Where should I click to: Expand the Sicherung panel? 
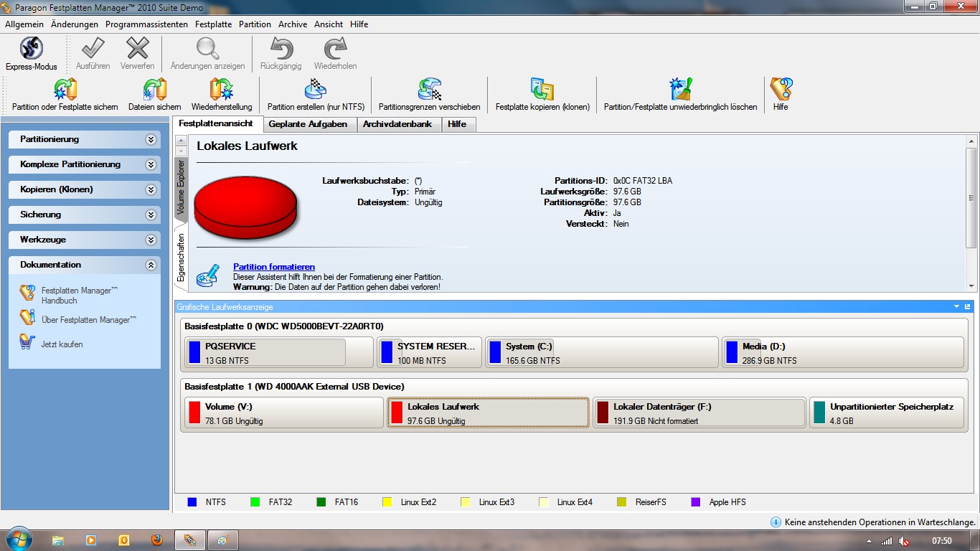tap(151, 215)
